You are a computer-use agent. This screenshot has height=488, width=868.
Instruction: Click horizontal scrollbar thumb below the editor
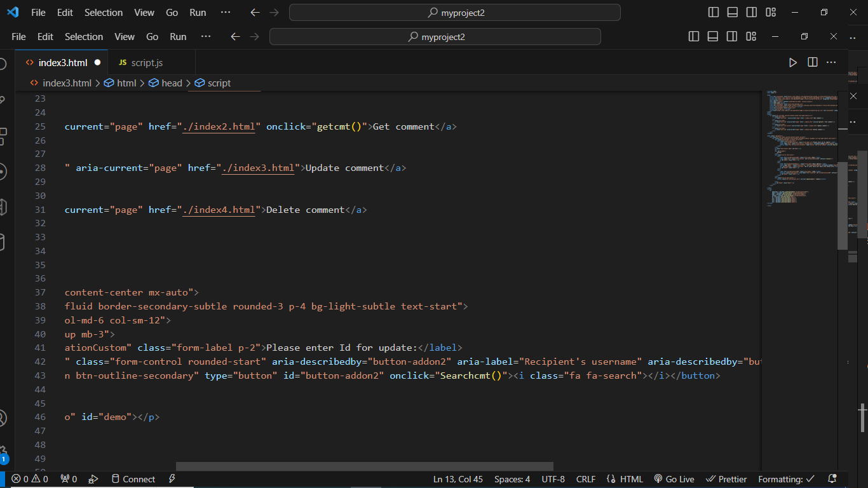[365, 466]
